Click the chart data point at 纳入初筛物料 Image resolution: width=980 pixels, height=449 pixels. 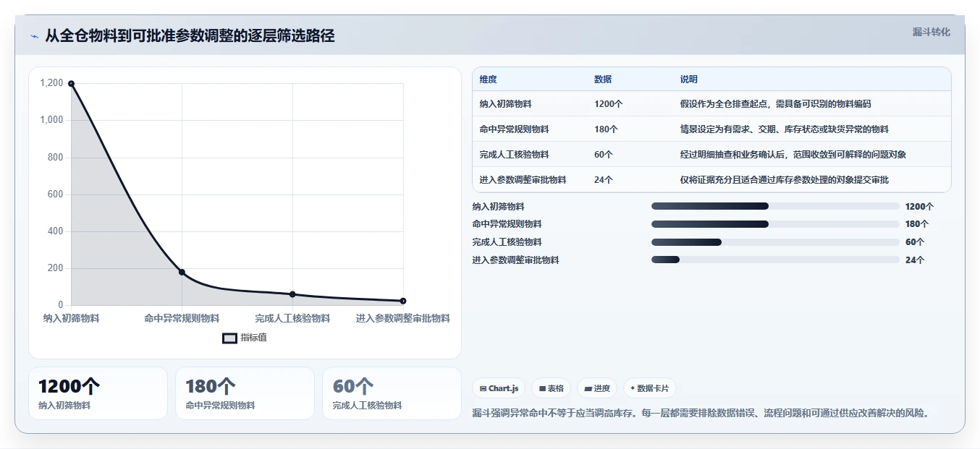(71, 84)
